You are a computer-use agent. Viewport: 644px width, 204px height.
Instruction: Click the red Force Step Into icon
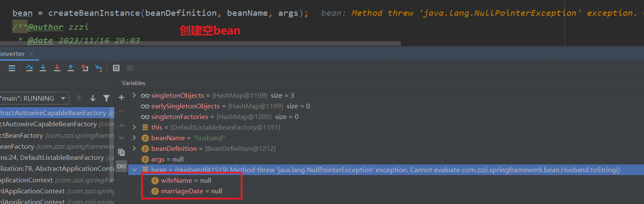click(57, 68)
